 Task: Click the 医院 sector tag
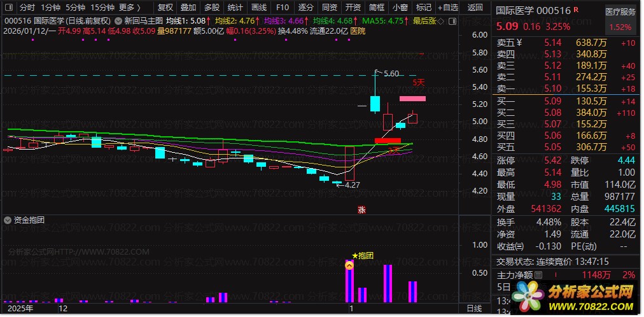point(358,31)
